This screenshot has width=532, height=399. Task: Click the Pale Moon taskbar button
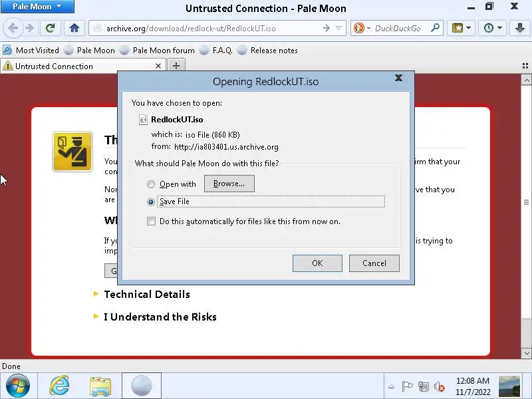[x=142, y=386]
